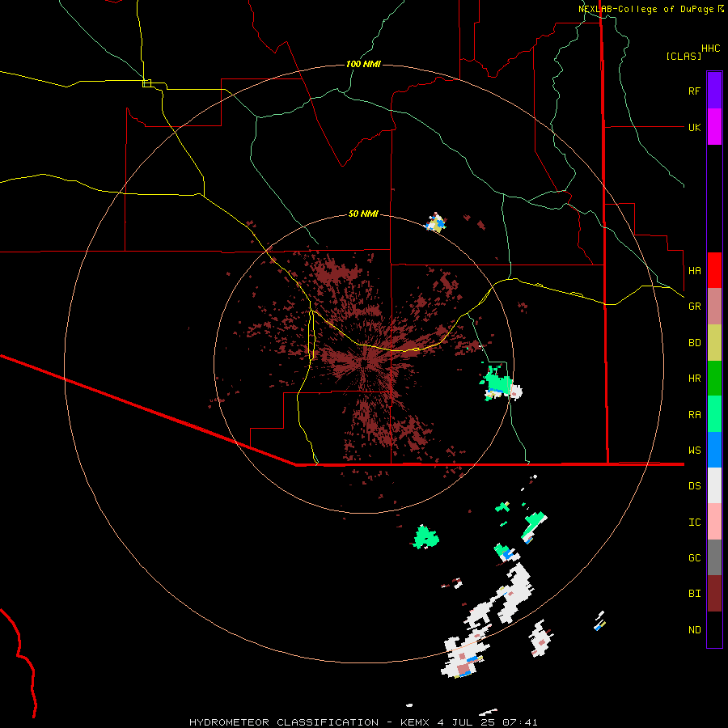Click the KEMX station identifier
This screenshot has width=728, height=728.
point(415,722)
